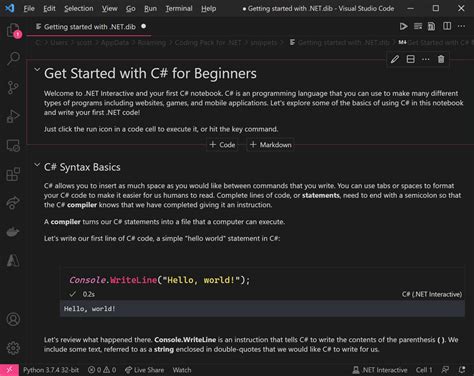Image resolution: width=474 pixels, height=376 pixels.
Task: Clear all cell outputs icon
Action: click(418, 26)
